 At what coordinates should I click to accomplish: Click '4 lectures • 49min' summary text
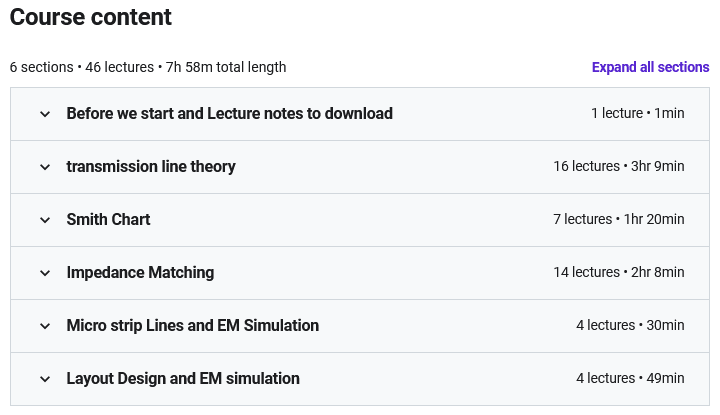click(x=630, y=378)
